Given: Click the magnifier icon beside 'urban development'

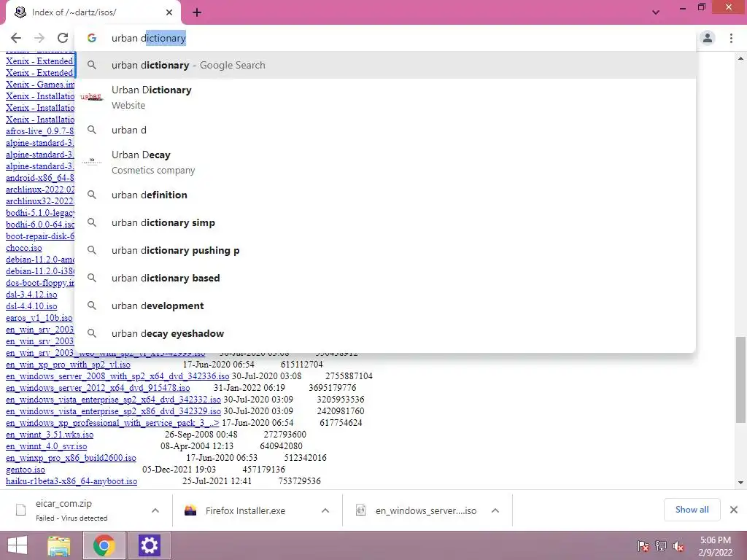Looking at the screenshot, I should click(92, 306).
